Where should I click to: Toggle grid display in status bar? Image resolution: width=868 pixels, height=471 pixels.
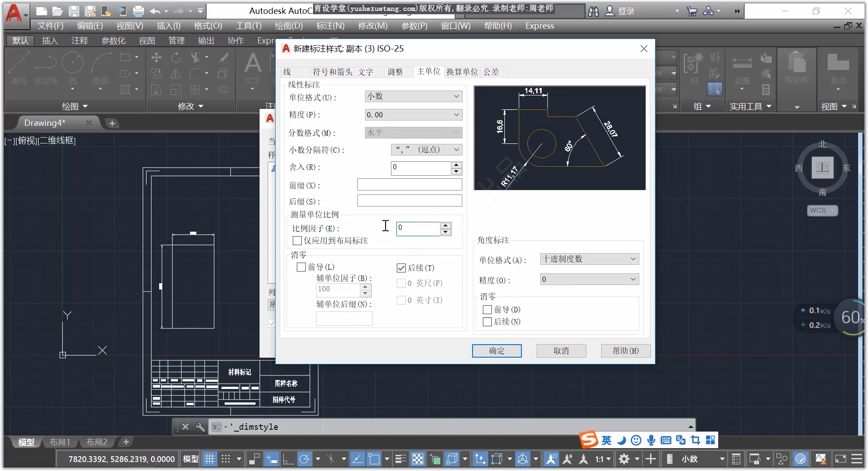[209, 459]
